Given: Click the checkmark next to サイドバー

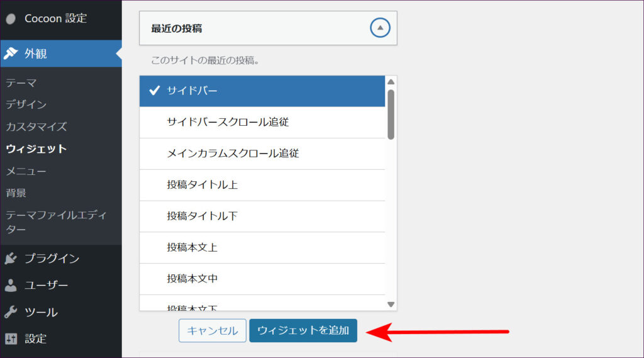Looking at the screenshot, I should click(154, 91).
